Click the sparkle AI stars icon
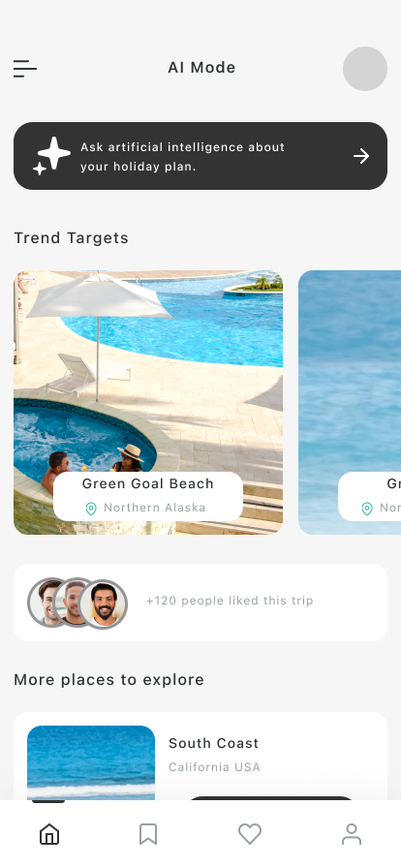 pos(52,156)
